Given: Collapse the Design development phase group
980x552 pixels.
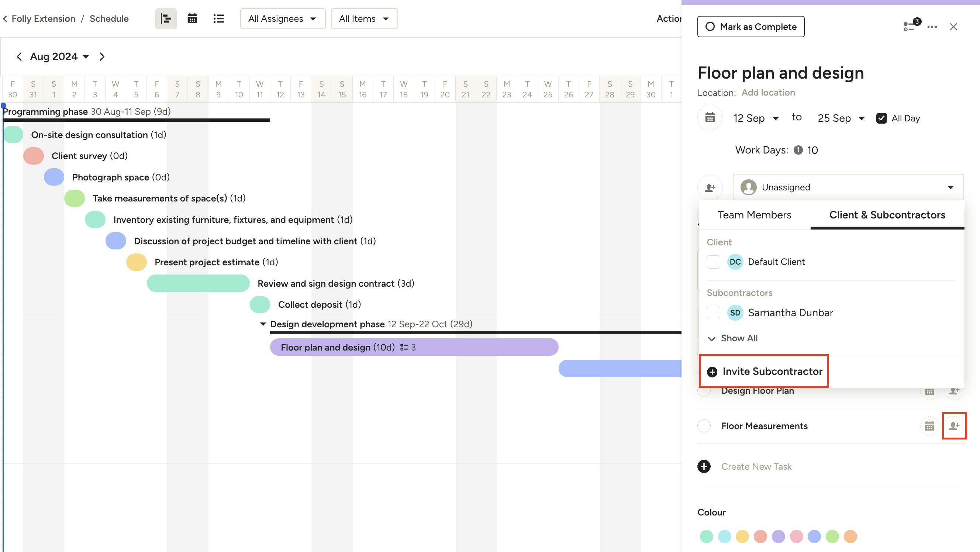Looking at the screenshot, I should click(262, 324).
